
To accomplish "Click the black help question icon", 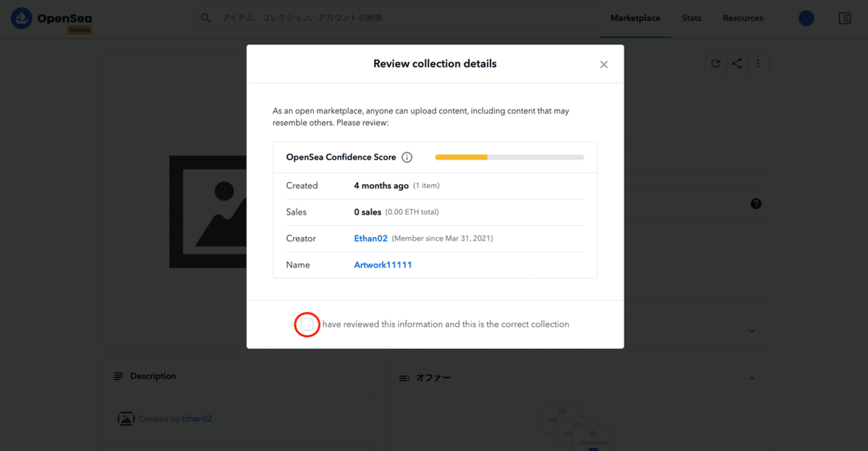I will (x=756, y=204).
